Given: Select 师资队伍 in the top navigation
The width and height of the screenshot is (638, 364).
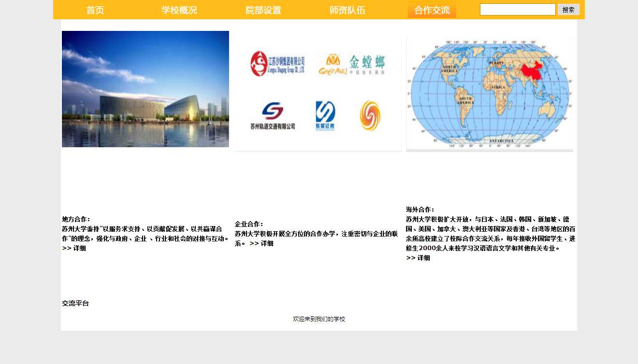Looking at the screenshot, I should tap(348, 10).
